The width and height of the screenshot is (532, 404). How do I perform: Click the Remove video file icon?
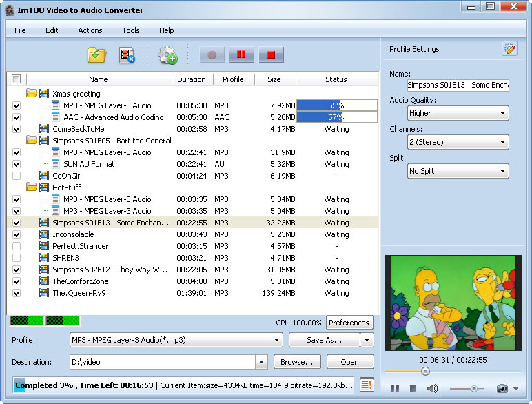coord(127,55)
